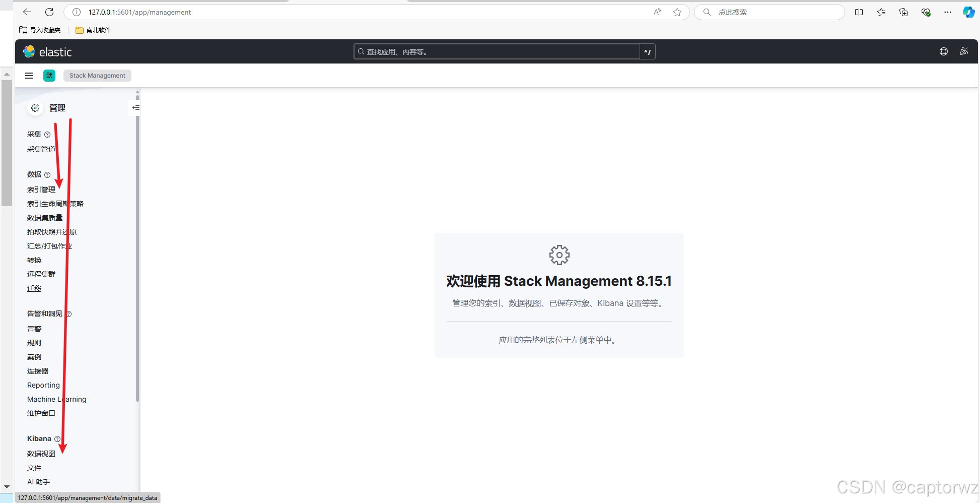Viewport: 980px width, 503px height.
Task: Open 迁移 in sidebar
Action: [34, 288]
